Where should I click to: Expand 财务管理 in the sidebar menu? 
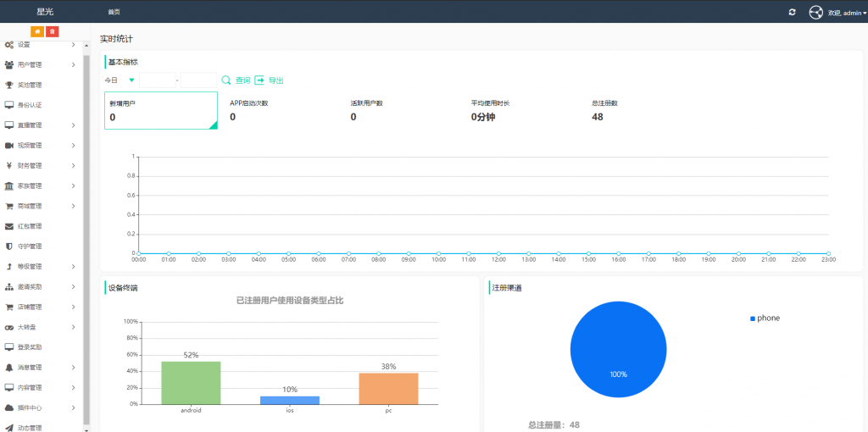41,166
